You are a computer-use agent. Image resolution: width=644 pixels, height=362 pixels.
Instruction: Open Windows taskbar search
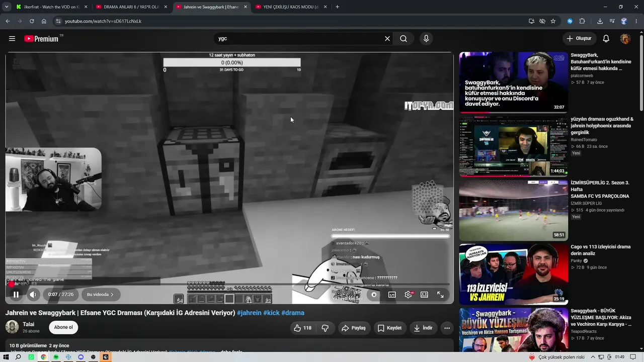pyautogui.click(x=19, y=357)
